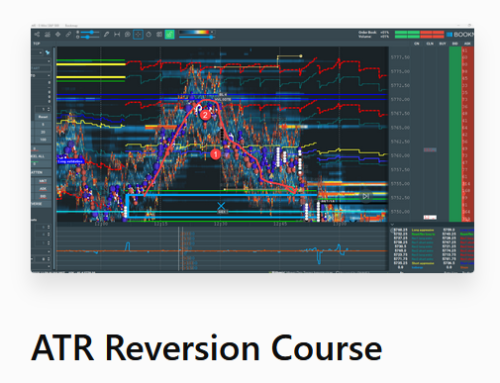Select the horizontal measure tool icon
Image resolution: width=500 pixels, height=383 pixels.
(x=117, y=34)
